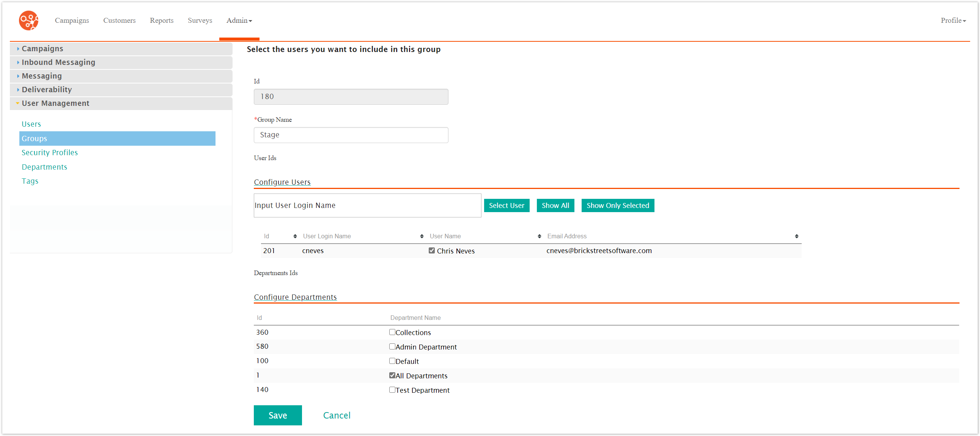Sort by User Login Name arrows
980x436 pixels.
(422, 236)
